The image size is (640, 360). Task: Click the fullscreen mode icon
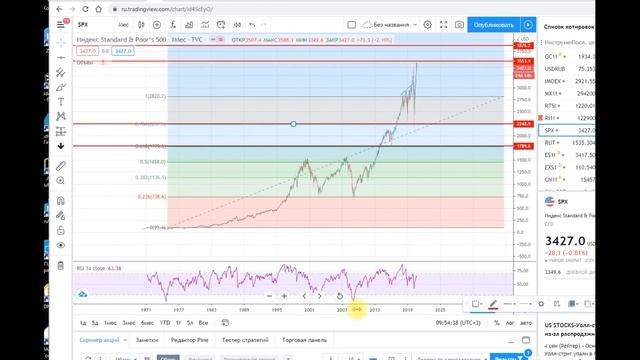tap(443, 25)
